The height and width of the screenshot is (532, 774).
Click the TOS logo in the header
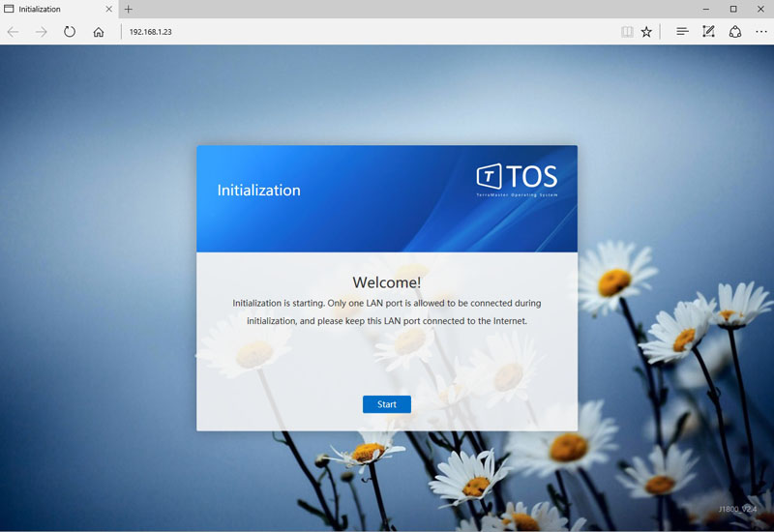pos(517,180)
